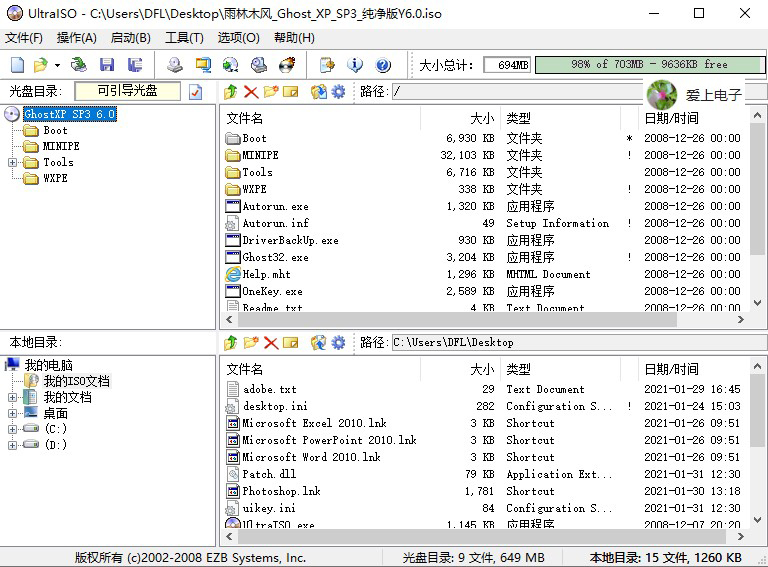The width and height of the screenshot is (768, 567).
Task: Click the 694MB total size field
Action: coord(507,65)
